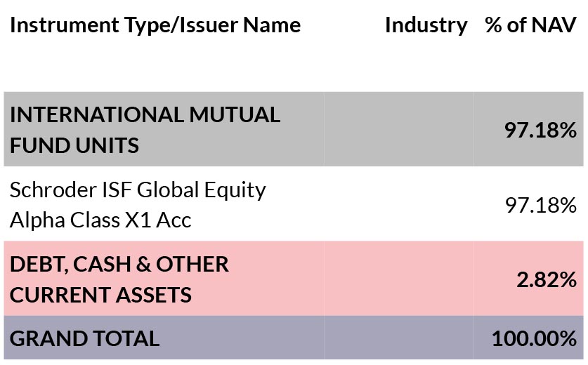Click empty Industry cell in Schroder row
588x365 pixels.
[x=398, y=204]
